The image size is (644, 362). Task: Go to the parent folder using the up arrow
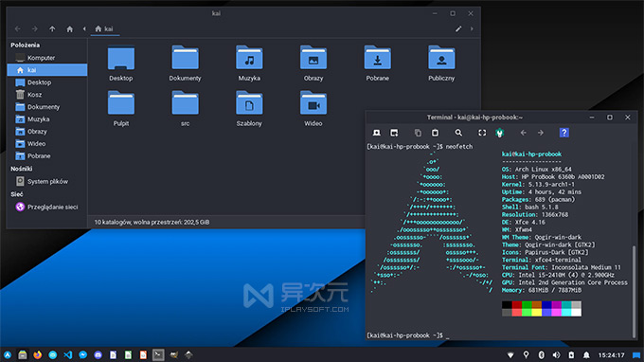pyautogui.click(x=52, y=28)
